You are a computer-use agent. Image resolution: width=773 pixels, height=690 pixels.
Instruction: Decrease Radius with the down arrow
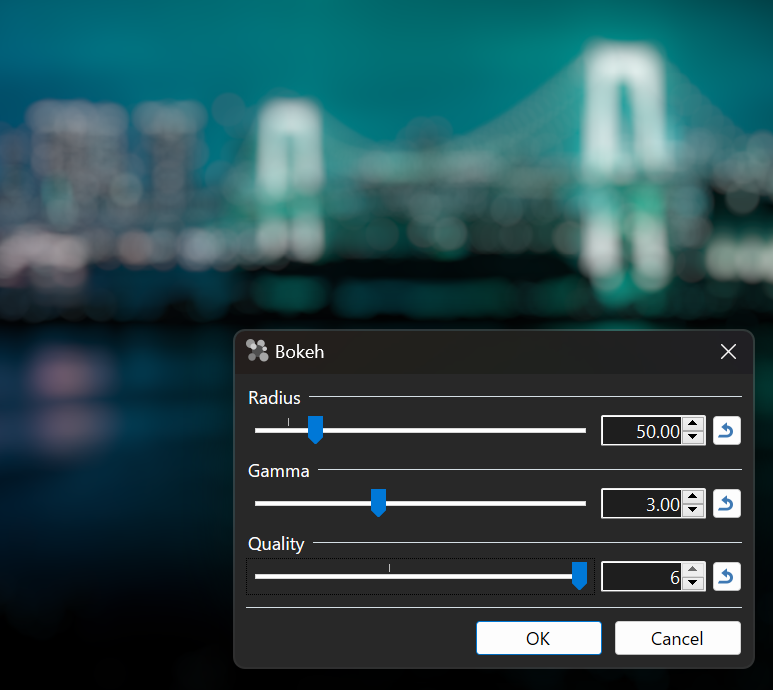pos(693,437)
